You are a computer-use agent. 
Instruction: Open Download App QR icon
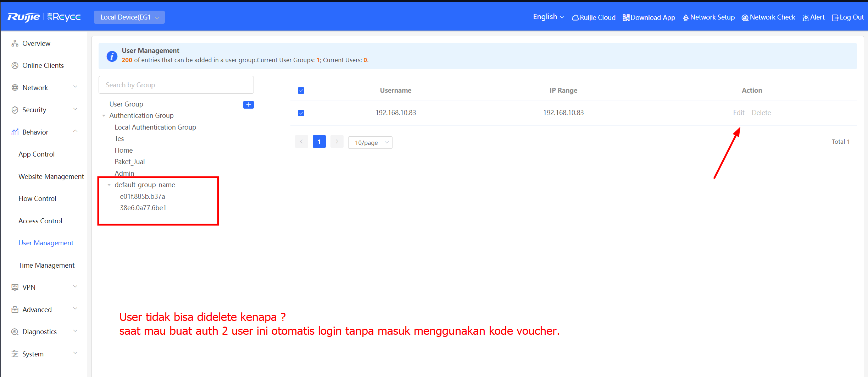pyautogui.click(x=626, y=18)
